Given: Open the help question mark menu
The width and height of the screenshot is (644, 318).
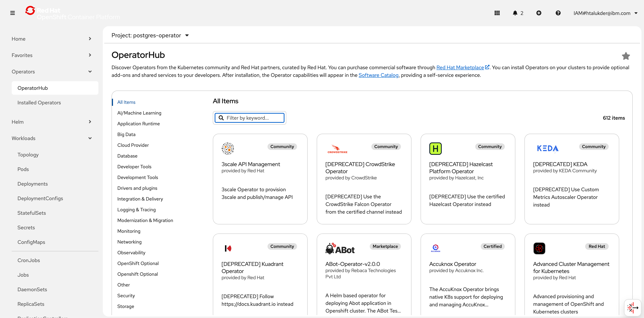Looking at the screenshot, I should point(558,13).
